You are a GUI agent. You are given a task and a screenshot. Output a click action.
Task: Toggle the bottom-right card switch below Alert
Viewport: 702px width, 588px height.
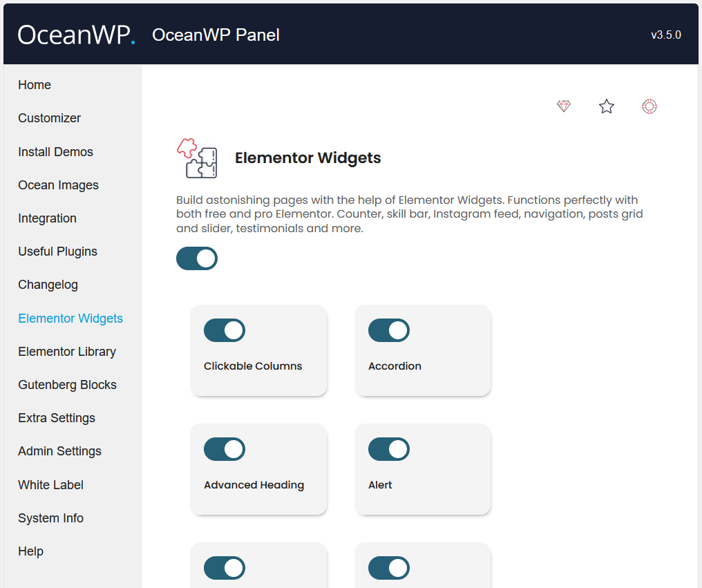click(x=389, y=568)
